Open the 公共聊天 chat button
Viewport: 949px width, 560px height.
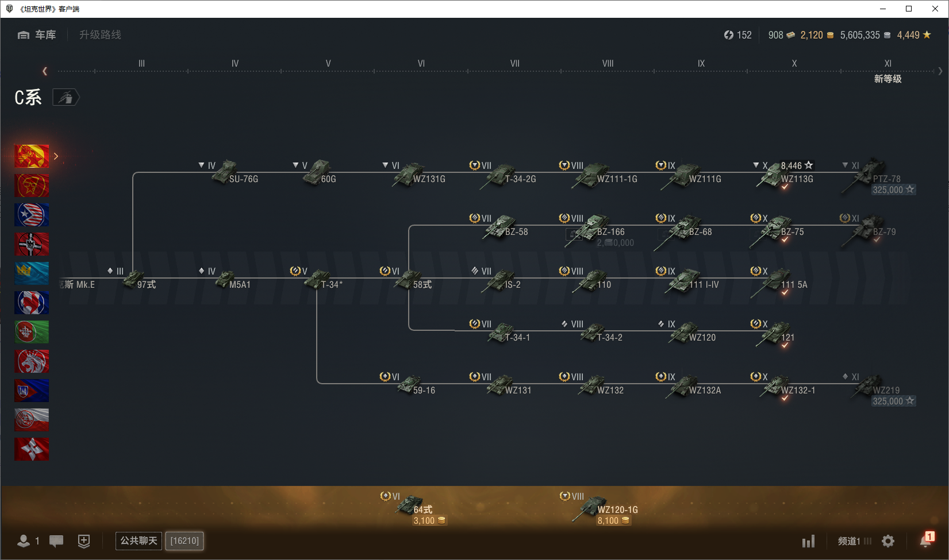[x=139, y=540]
